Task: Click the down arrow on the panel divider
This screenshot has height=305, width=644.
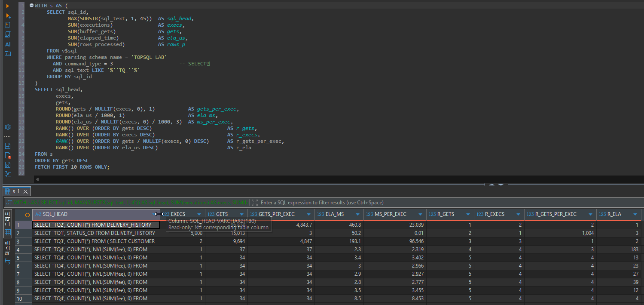Action: 501,185
